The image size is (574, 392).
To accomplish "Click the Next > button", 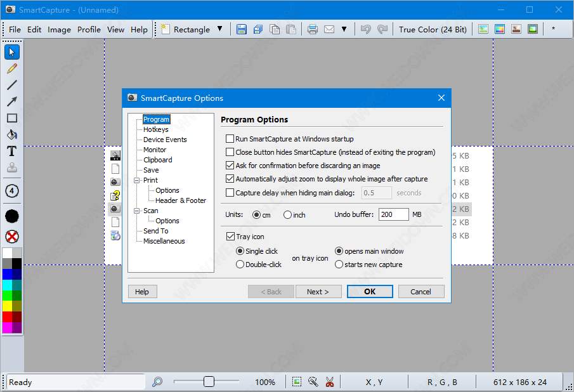I will 318,292.
